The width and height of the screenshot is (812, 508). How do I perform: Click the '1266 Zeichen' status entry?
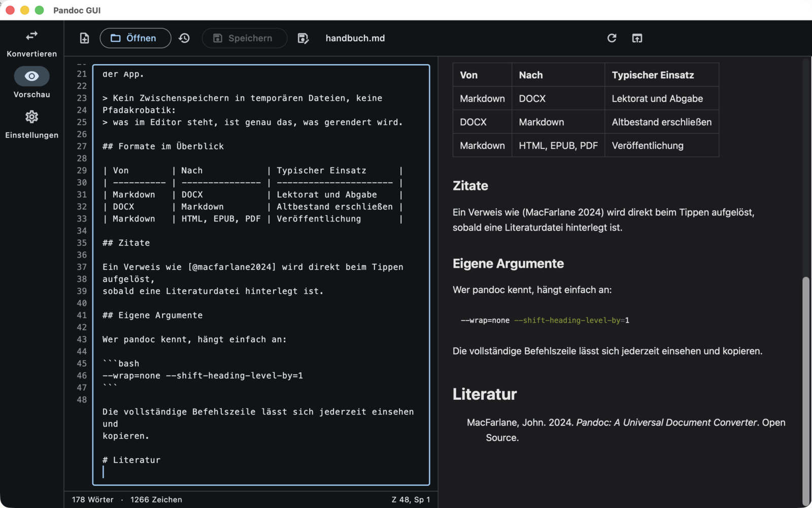(x=156, y=500)
